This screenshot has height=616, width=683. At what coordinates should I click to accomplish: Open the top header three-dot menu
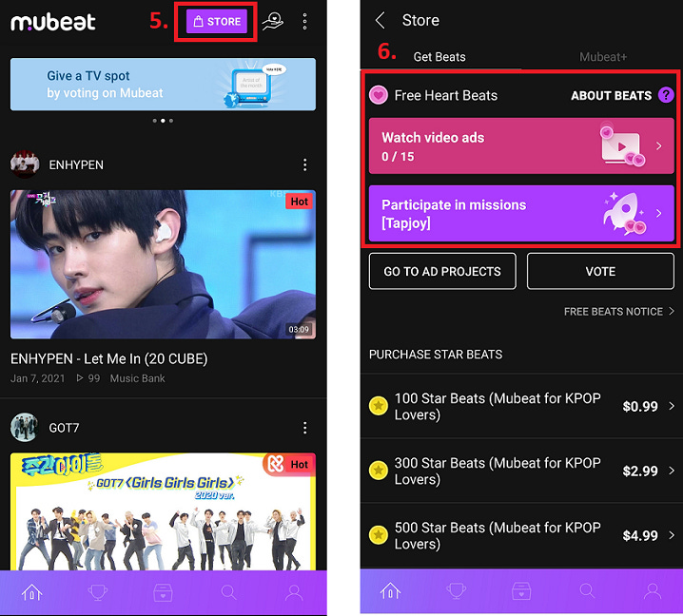pyautogui.click(x=305, y=21)
